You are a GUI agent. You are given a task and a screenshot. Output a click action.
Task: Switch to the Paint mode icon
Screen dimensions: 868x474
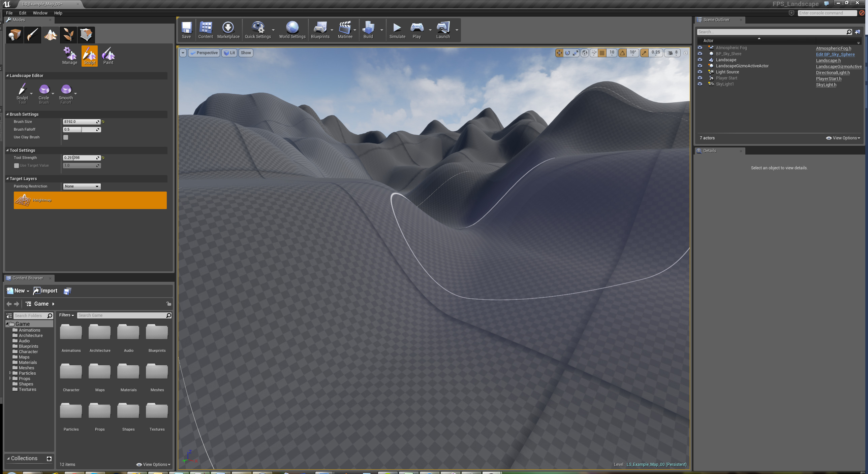[x=108, y=56]
